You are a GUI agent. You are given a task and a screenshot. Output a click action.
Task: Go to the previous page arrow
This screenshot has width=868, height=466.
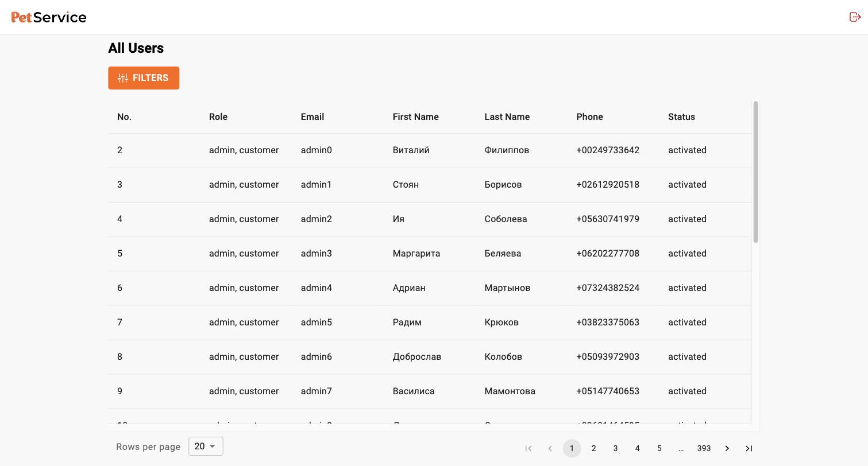click(550, 448)
